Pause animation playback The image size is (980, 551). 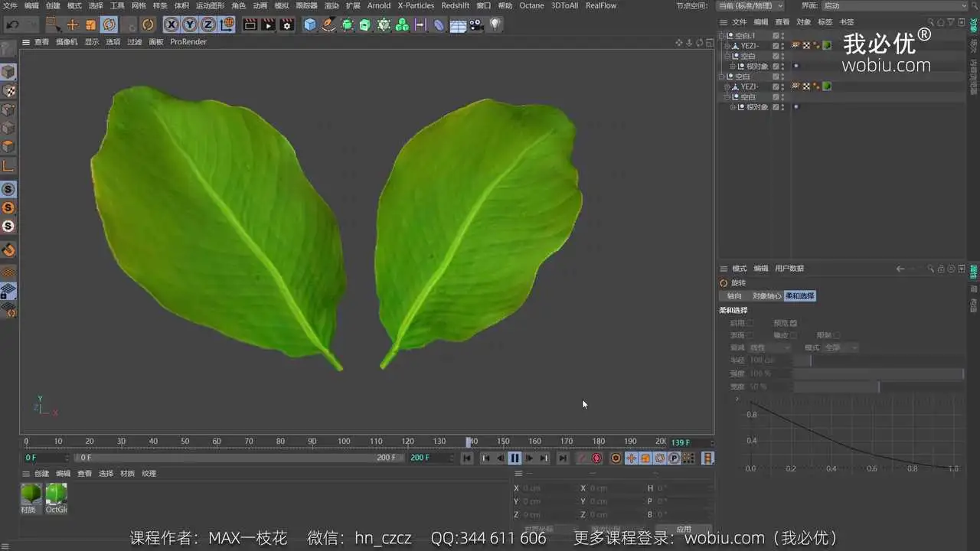click(514, 458)
